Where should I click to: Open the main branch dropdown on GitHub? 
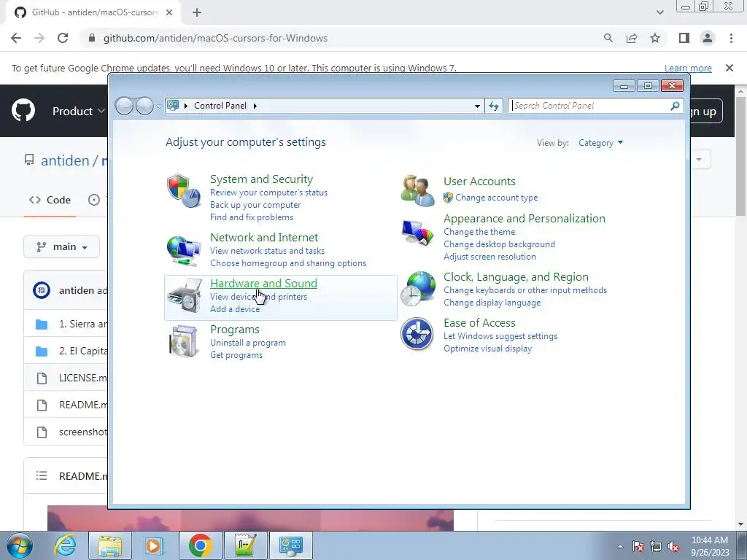(61, 246)
